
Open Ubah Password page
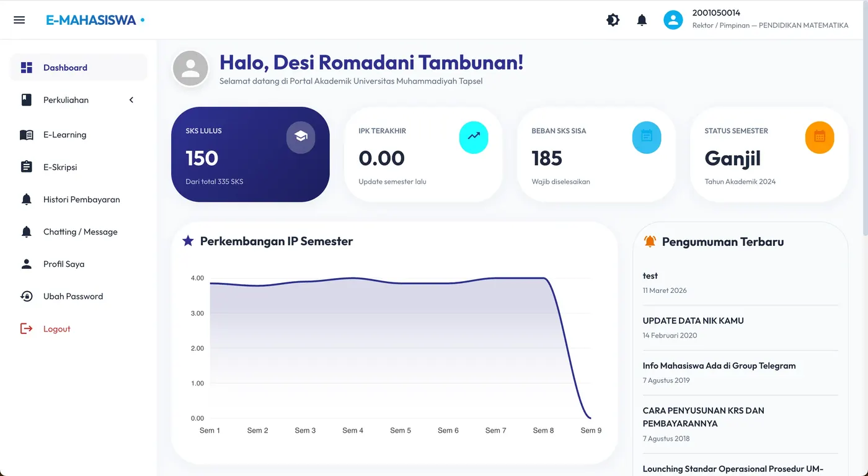tap(79, 296)
